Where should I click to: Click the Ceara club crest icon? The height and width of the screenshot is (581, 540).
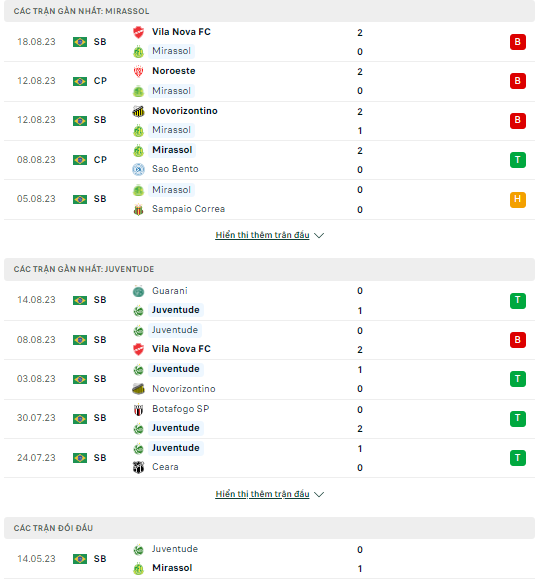point(138,467)
